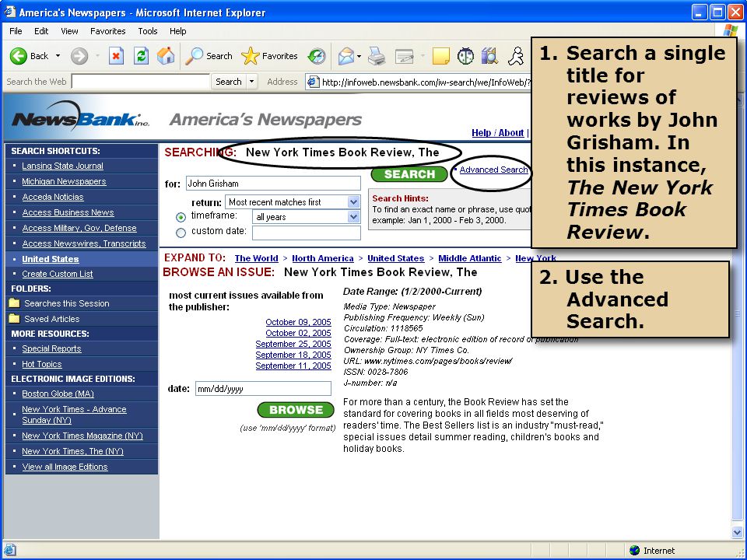Open Access Newswires, Transcripts link
This screenshot has width=747, height=560.
click(x=84, y=243)
